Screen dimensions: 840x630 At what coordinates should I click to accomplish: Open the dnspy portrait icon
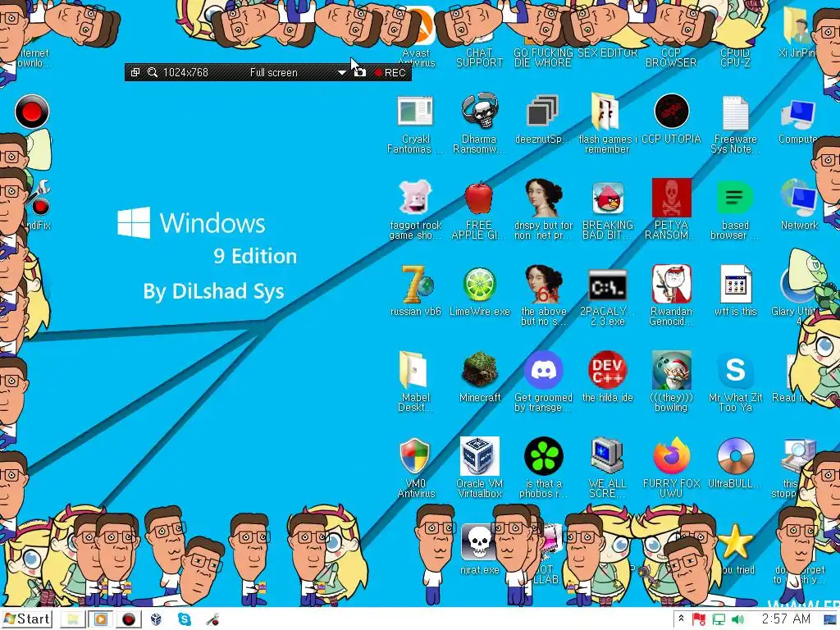543,198
